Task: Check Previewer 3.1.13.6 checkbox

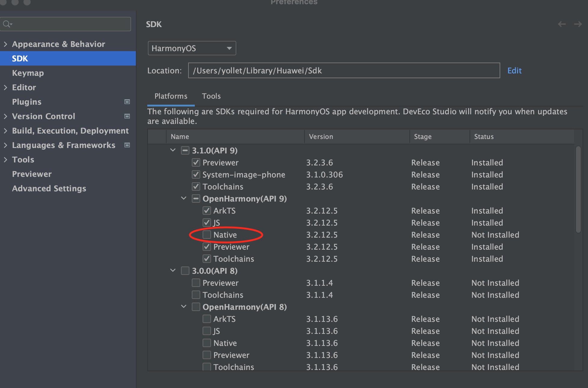Action: [x=207, y=355]
